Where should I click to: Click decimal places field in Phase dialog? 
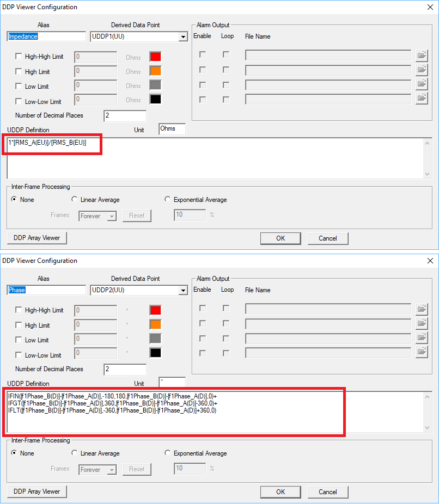coord(125,370)
